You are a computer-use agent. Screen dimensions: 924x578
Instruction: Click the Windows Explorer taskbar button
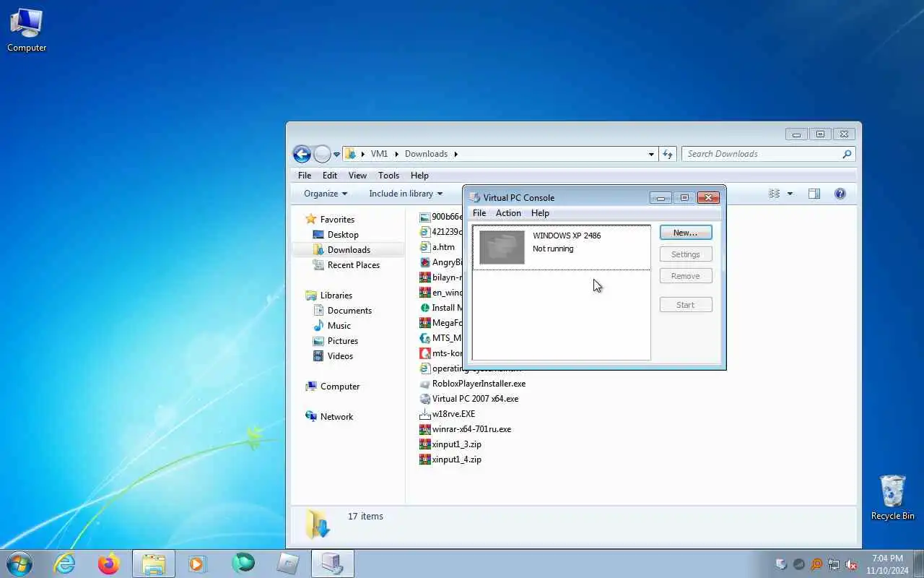click(154, 564)
